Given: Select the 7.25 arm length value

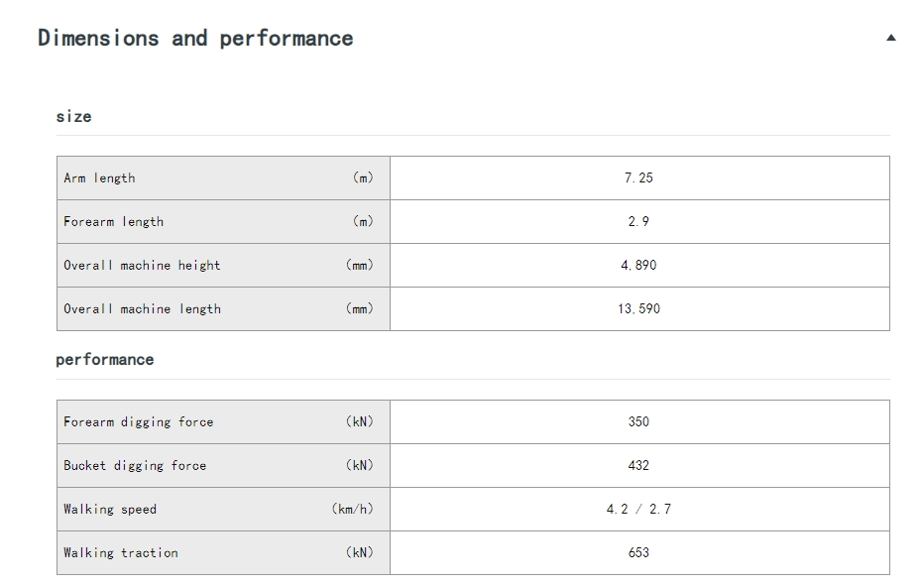Looking at the screenshot, I should tap(639, 178).
